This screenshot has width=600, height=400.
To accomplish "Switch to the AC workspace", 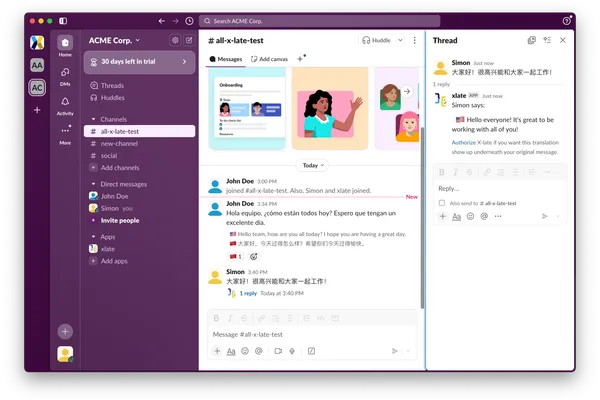I will (37, 88).
